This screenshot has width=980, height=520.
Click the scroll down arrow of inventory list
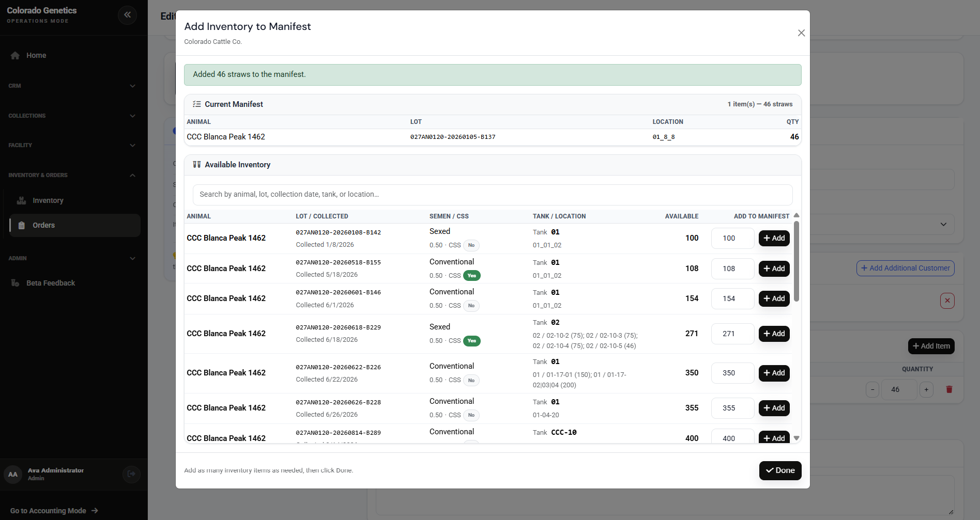pos(797,438)
